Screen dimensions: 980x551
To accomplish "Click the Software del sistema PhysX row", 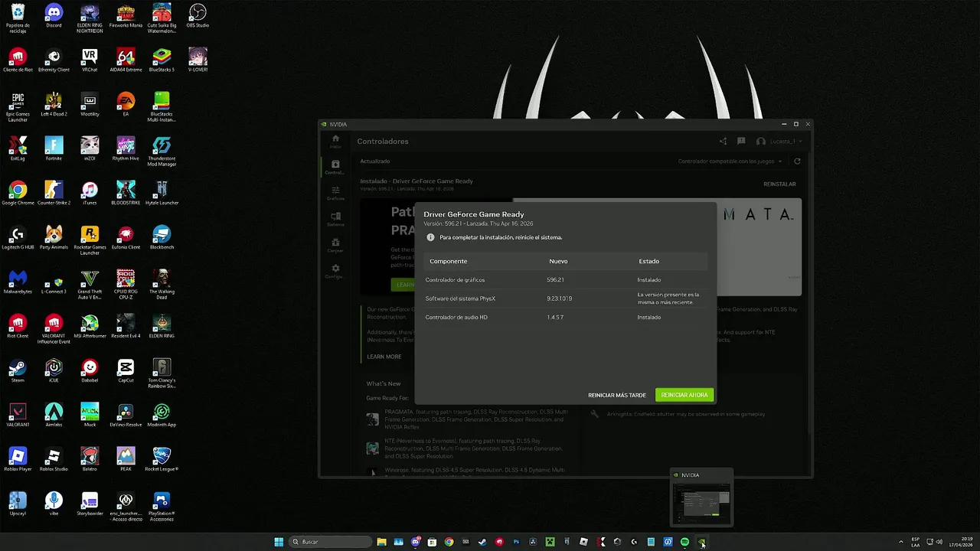I will point(567,298).
